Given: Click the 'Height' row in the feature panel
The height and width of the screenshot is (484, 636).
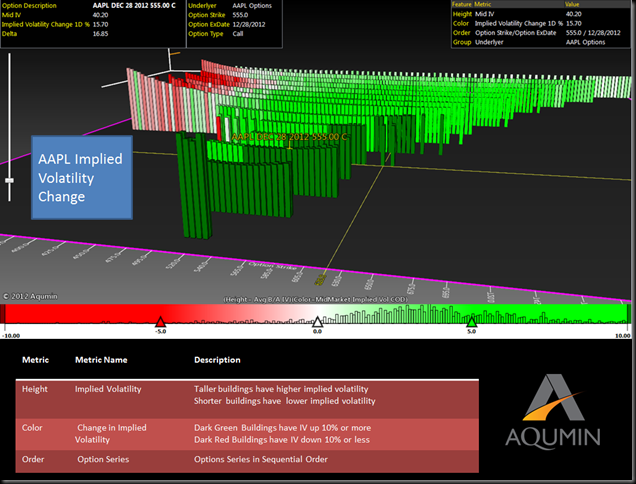Looking at the screenshot, I should point(541,14).
